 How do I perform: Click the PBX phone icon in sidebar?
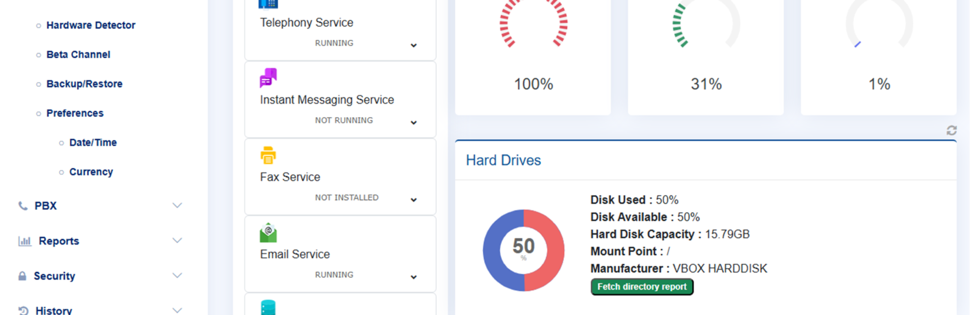coord(23,206)
